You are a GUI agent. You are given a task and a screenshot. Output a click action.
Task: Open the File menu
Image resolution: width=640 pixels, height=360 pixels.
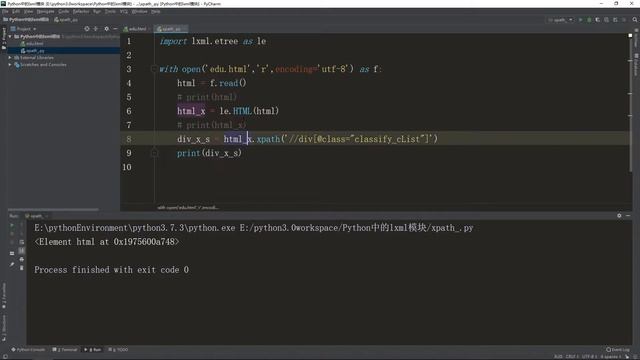[5, 11]
